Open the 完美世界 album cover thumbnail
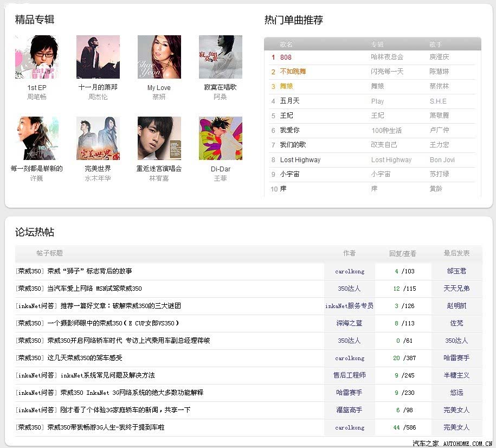Image resolution: width=496 pixels, height=448 pixels. 98,138
